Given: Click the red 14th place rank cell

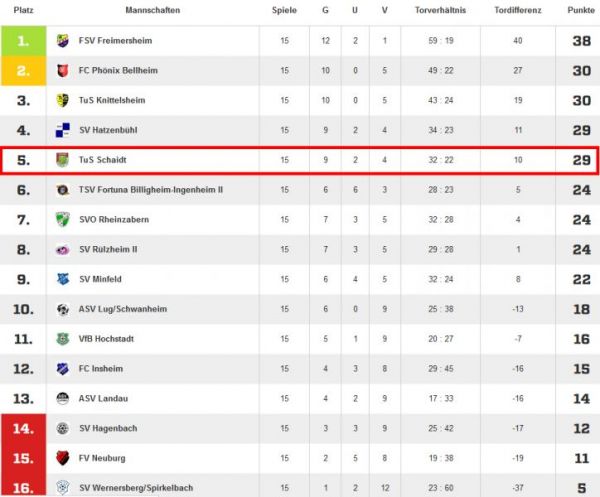Looking at the screenshot, I should tap(23, 429).
